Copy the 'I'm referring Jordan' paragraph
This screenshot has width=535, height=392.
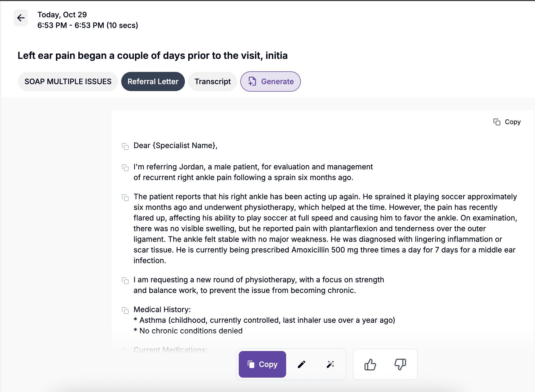pyautogui.click(x=125, y=168)
